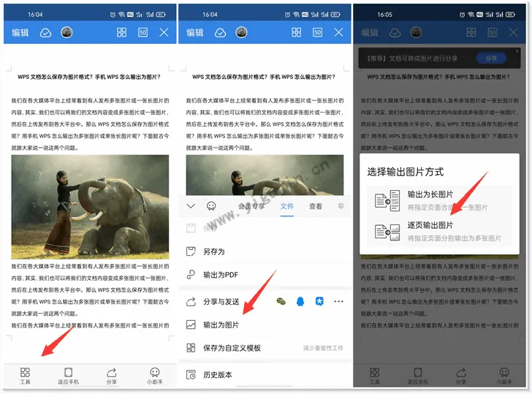Viewport: 532px width, 394px height.
Task: Tap cloud sync icon in middle phone screen
Action: [220, 33]
